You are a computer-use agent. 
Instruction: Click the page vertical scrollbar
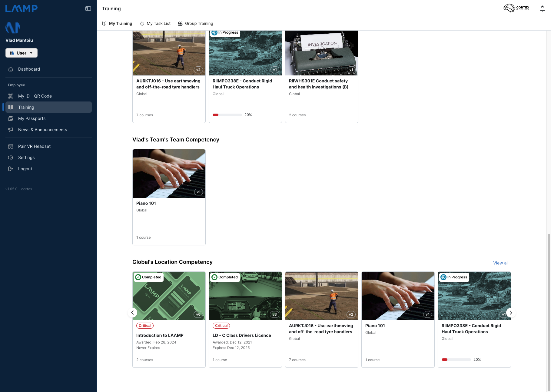pyautogui.click(x=549, y=312)
